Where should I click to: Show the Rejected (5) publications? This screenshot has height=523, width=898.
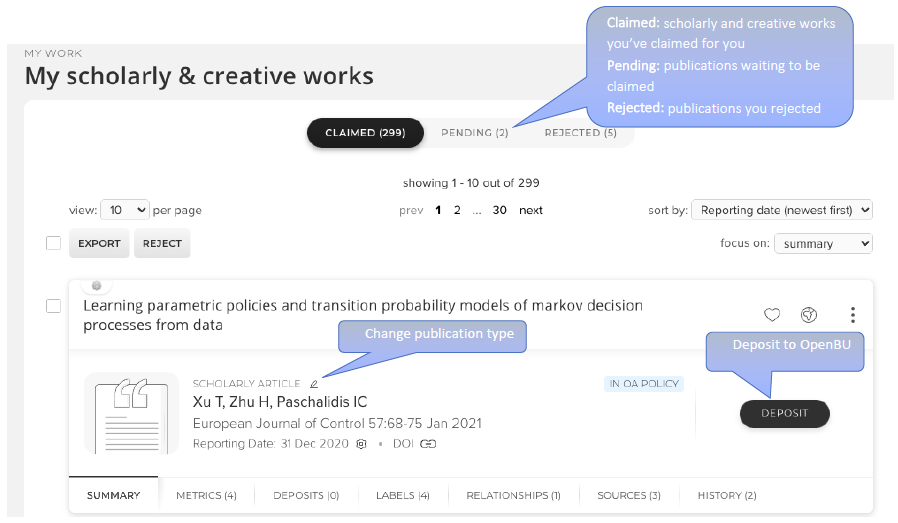coord(581,132)
